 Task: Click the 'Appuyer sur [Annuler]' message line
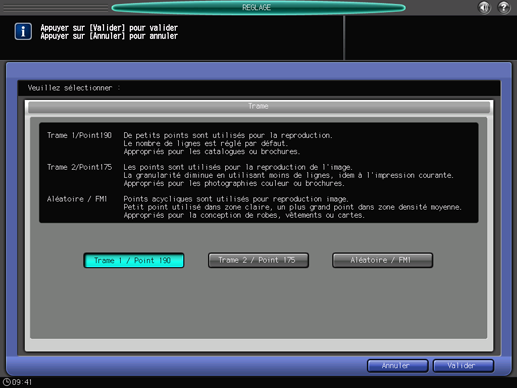click(x=109, y=36)
